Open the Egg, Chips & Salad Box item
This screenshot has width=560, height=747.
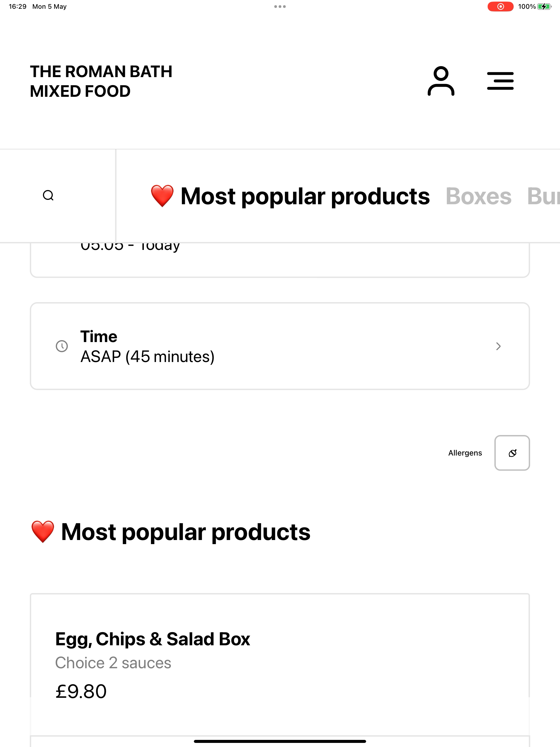280,664
